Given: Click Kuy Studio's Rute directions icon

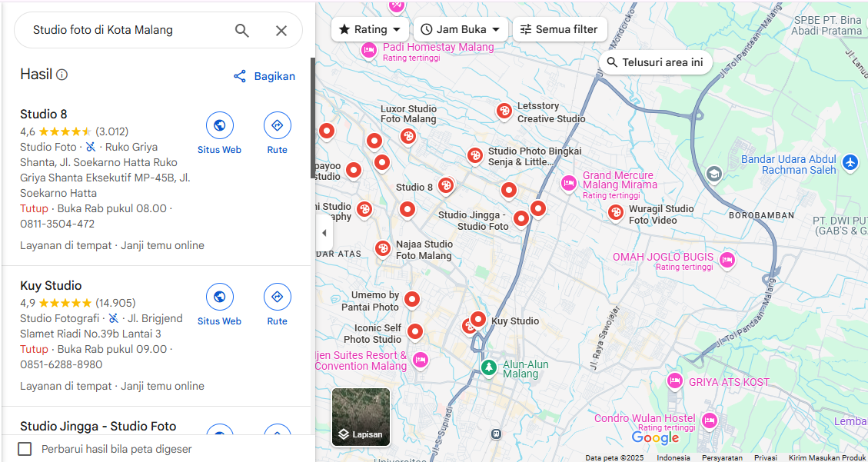Looking at the screenshot, I should 278,297.
